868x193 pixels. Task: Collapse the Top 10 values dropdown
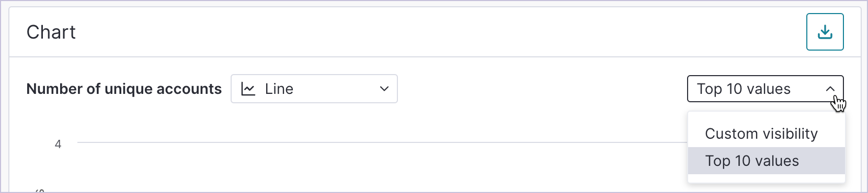[765, 89]
